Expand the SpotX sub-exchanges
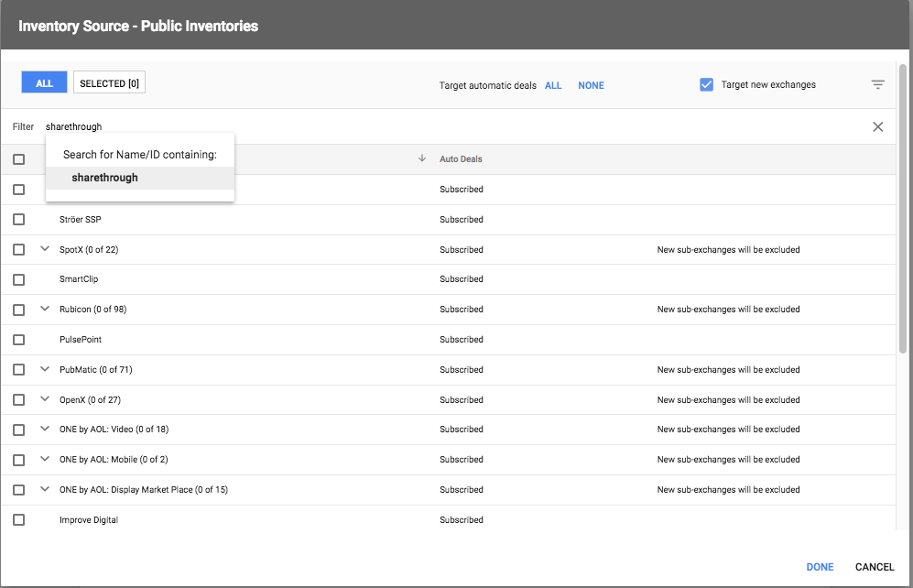913x588 pixels. 45,249
